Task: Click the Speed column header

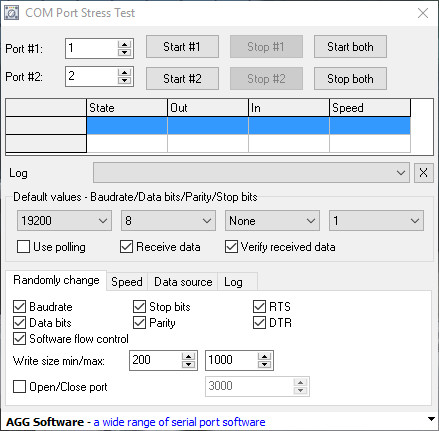Action: (x=370, y=108)
